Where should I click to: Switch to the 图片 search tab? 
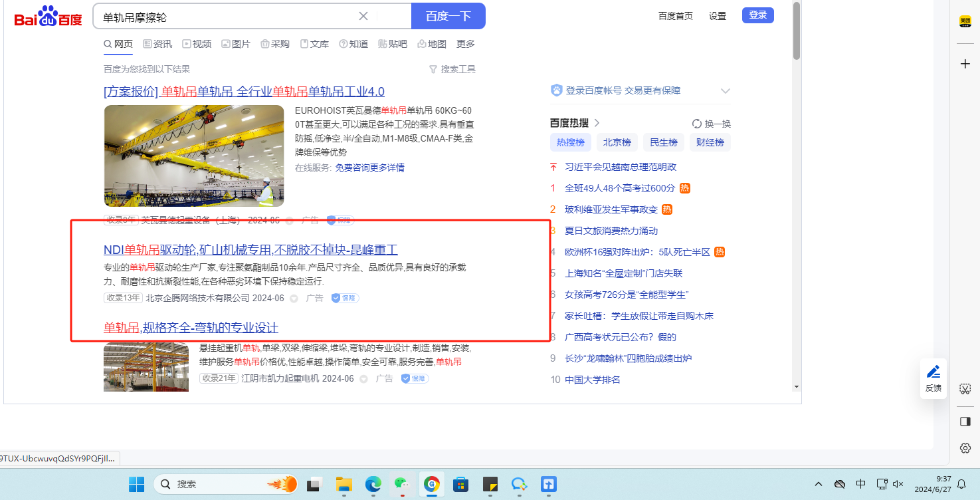click(x=236, y=44)
